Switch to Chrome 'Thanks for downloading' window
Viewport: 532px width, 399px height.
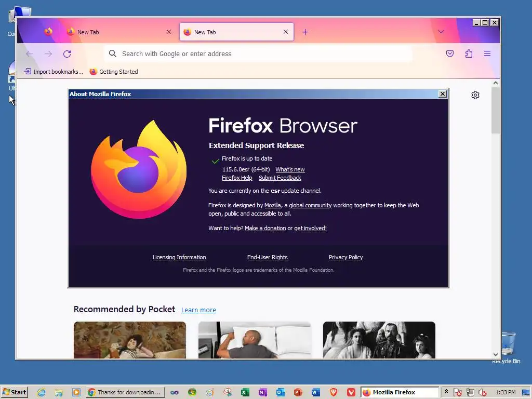125,392
